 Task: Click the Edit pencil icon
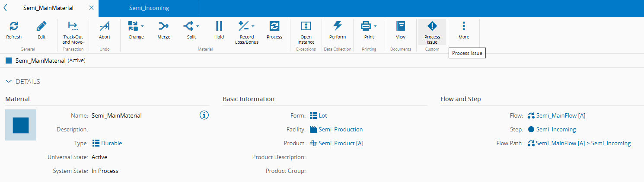41,26
